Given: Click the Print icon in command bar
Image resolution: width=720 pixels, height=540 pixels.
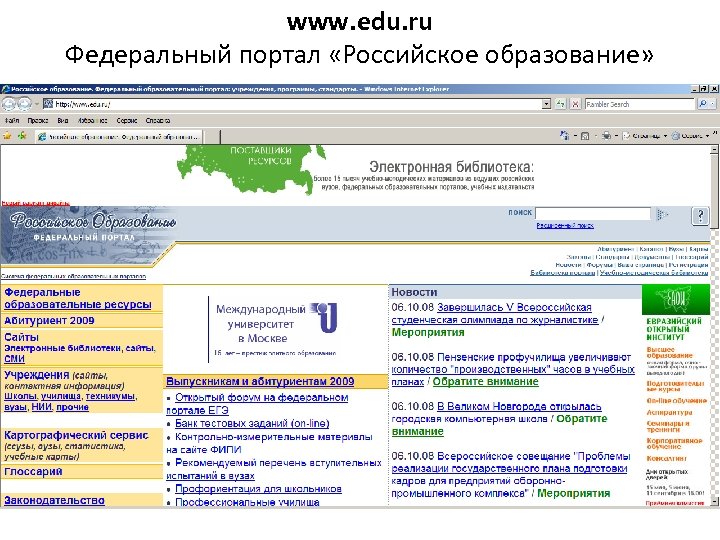Looking at the screenshot, I should click(x=607, y=136).
